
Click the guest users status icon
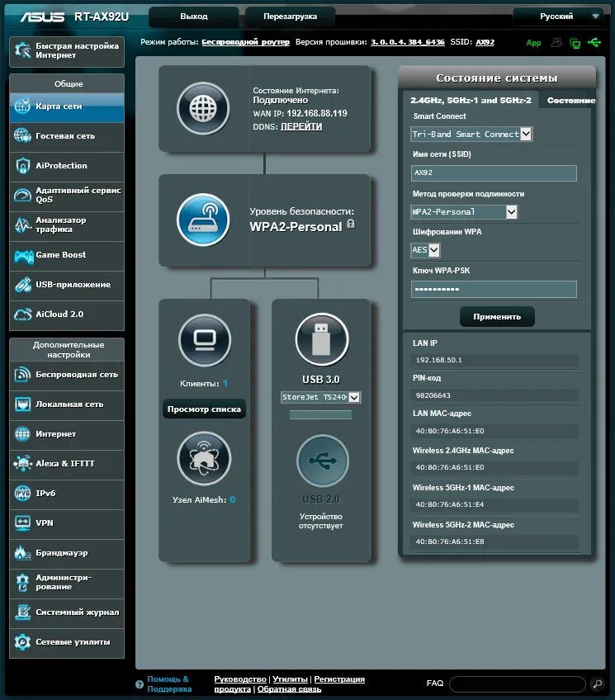coord(556,42)
